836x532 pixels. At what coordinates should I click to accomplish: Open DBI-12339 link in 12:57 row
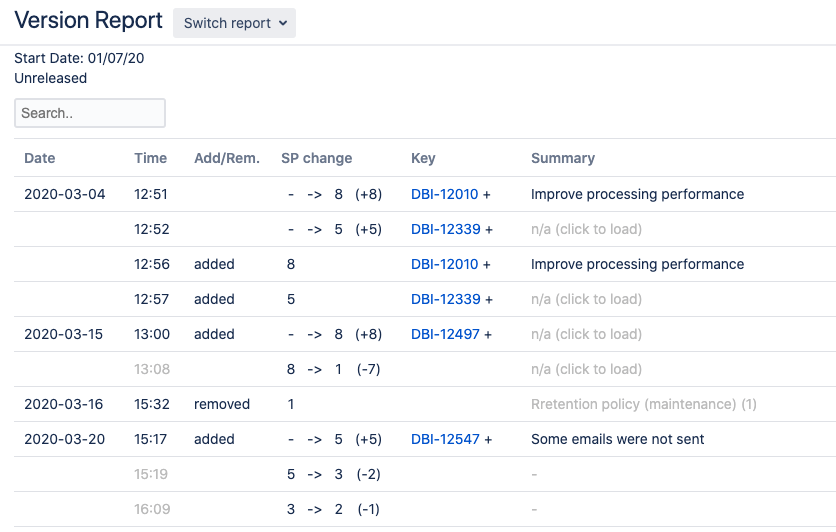(x=445, y=299)
